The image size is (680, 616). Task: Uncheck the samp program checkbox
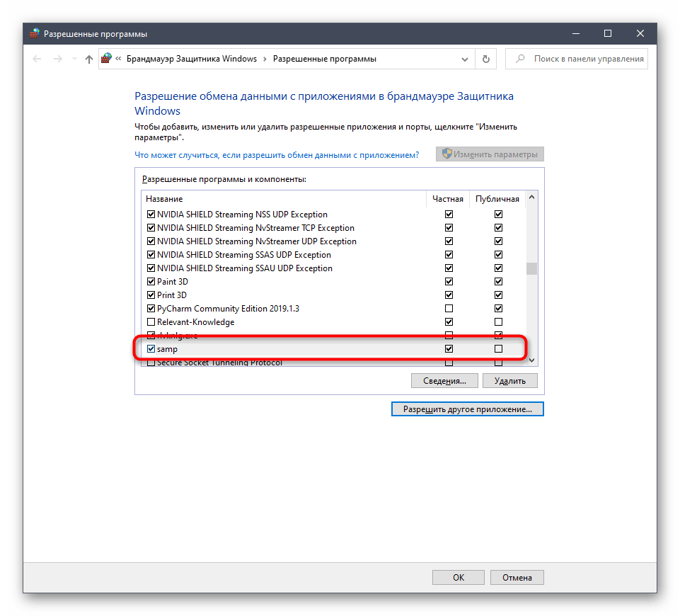point(151,349)
